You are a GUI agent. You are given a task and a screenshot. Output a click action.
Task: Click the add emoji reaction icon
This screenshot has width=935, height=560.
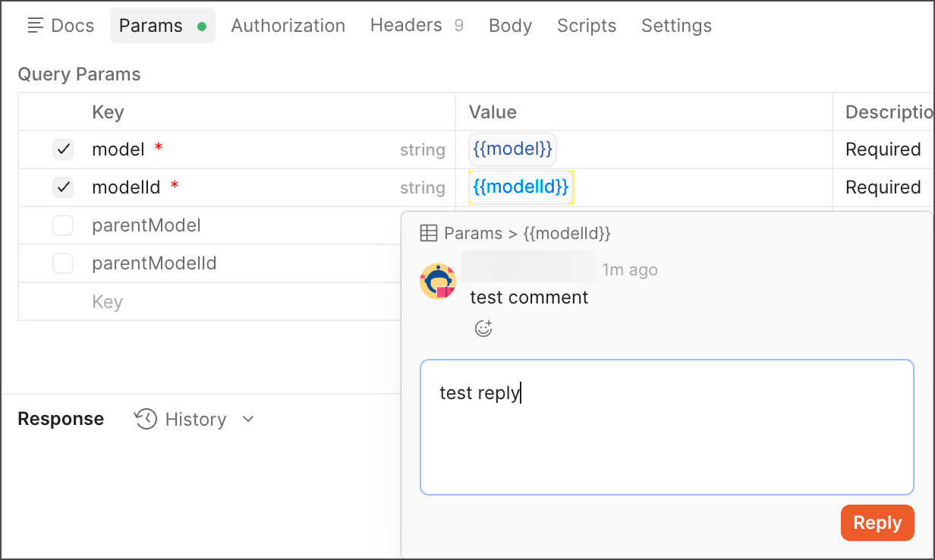(x=483, y=329)
